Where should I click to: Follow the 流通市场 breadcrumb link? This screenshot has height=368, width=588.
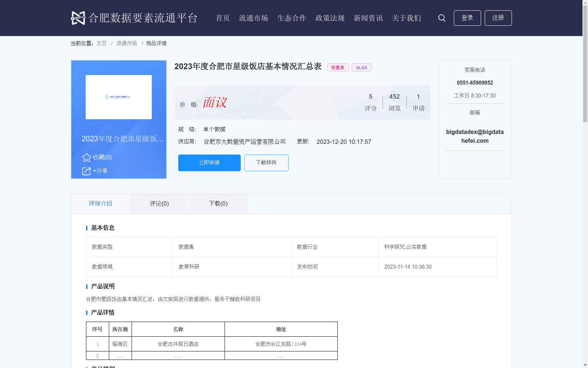[127, 43]
